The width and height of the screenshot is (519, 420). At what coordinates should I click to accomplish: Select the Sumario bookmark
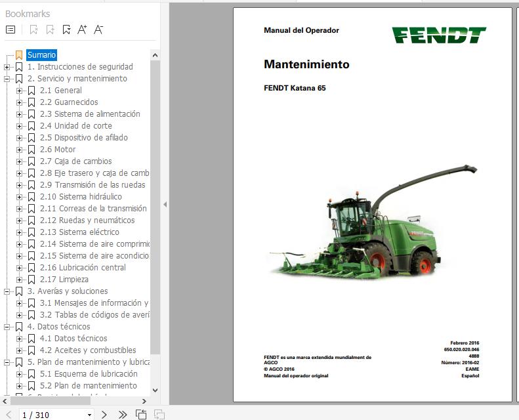pos(42,55)
